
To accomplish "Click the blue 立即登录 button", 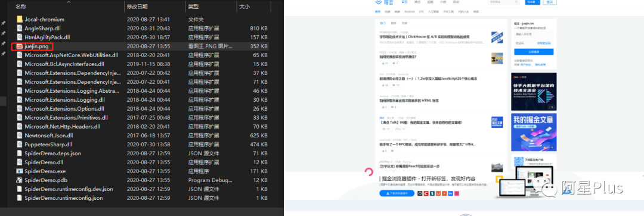I will [534, 52].
